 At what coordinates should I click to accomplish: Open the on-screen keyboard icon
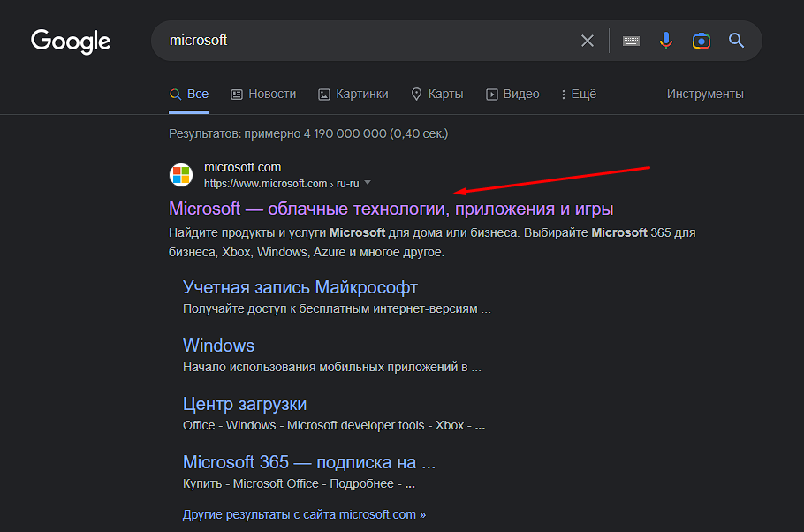coord(631,41)
